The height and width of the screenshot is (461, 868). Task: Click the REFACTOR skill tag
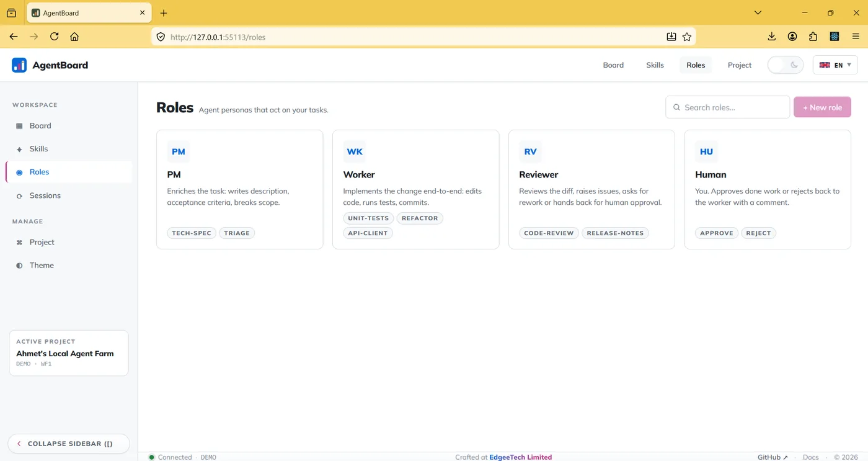click(420, 218)
